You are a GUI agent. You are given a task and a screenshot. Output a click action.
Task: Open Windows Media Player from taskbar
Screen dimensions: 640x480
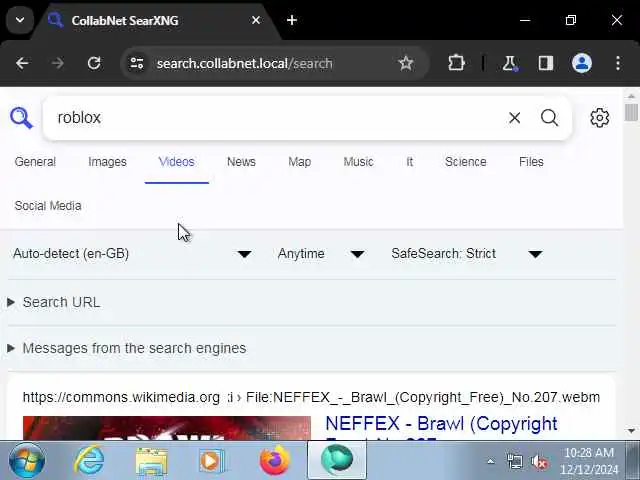(x=212, y=461)
